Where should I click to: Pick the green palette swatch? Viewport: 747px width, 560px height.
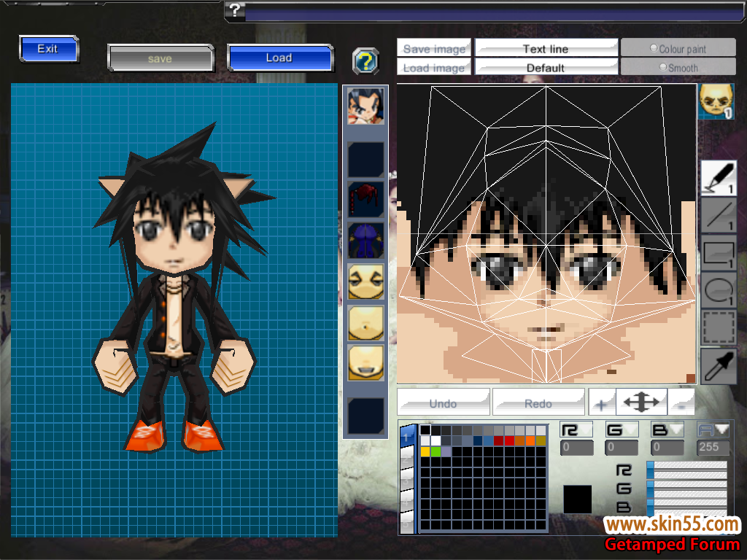tap(436, 451)
